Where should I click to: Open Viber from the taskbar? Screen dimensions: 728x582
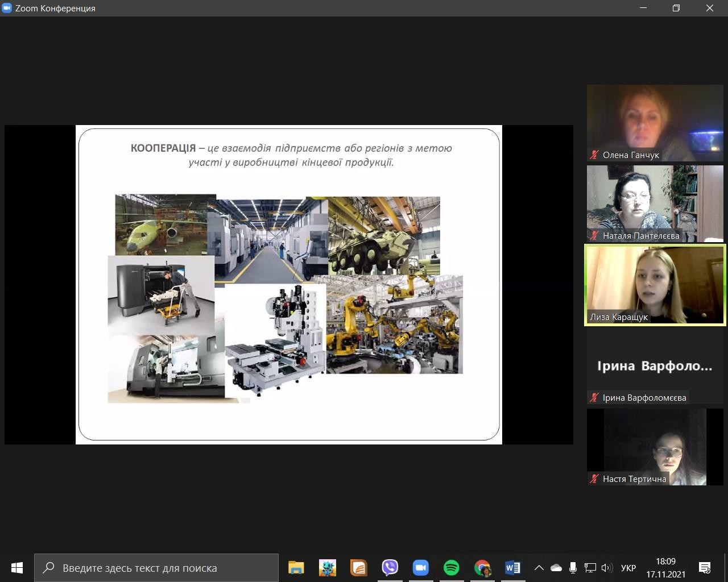click(x=390, y=567)
